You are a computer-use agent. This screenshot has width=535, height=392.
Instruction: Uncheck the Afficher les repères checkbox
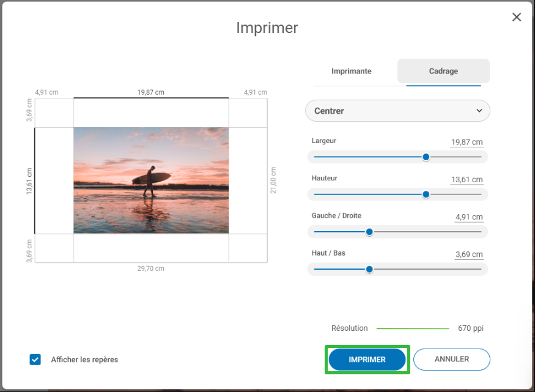[35, 359]
